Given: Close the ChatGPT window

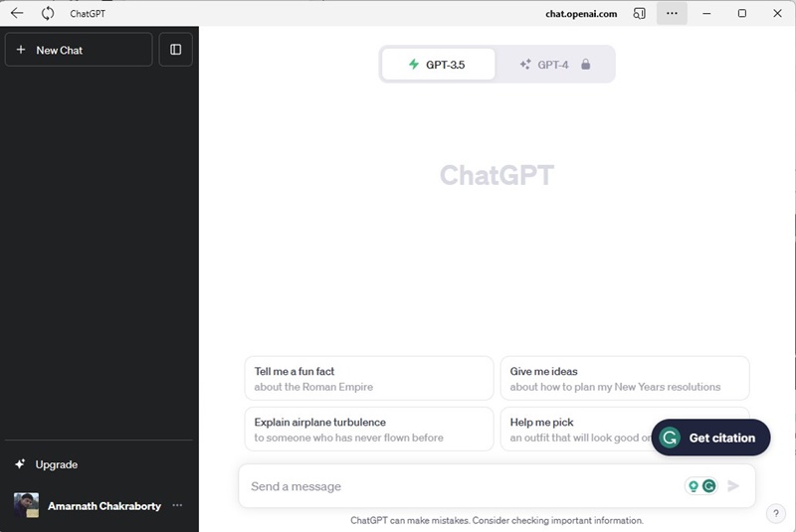Looking at the screenshot, I should coord(777,13).
